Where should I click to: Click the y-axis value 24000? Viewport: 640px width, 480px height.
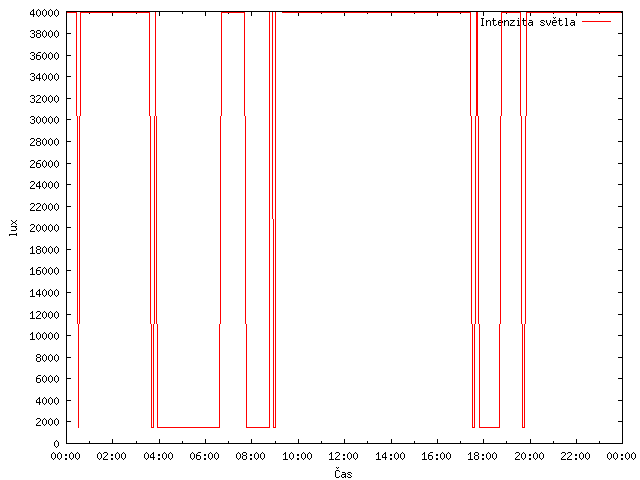point(44,185)
